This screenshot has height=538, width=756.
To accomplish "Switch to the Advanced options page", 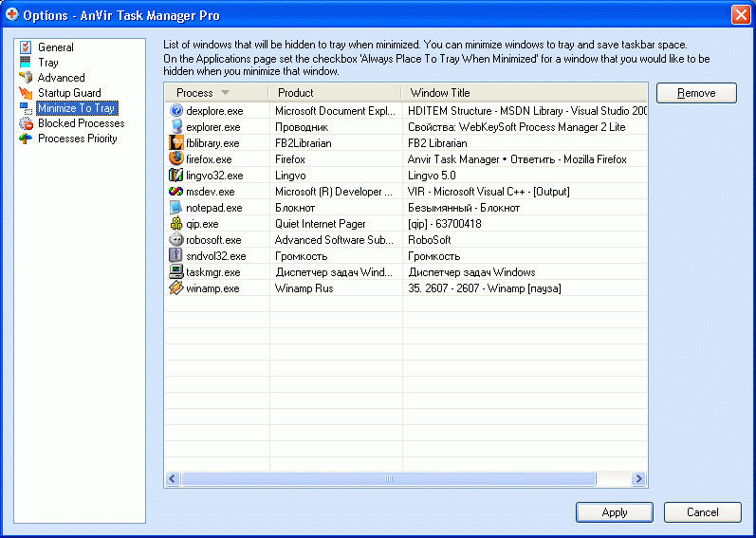I will pyautogui.click(x=62, y=78).
